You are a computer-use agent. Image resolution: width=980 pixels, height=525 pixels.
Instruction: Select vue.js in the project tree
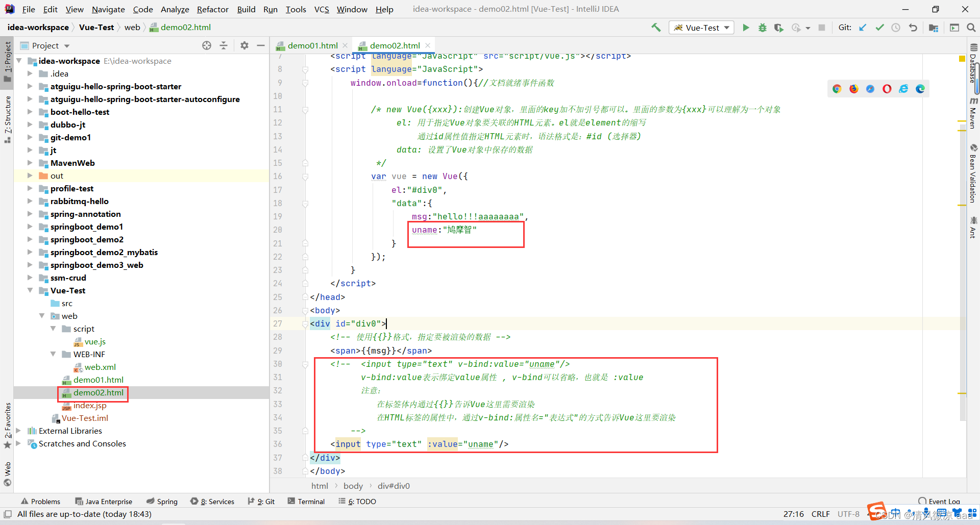[x=95, y=341]
